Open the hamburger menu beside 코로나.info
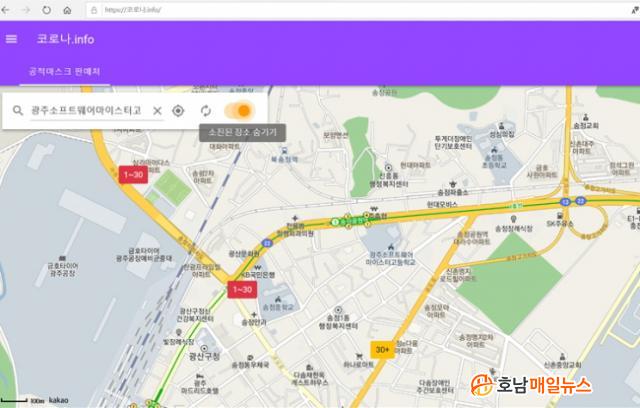The height and width of the screenshot is (408, 640). coord(12,39)
